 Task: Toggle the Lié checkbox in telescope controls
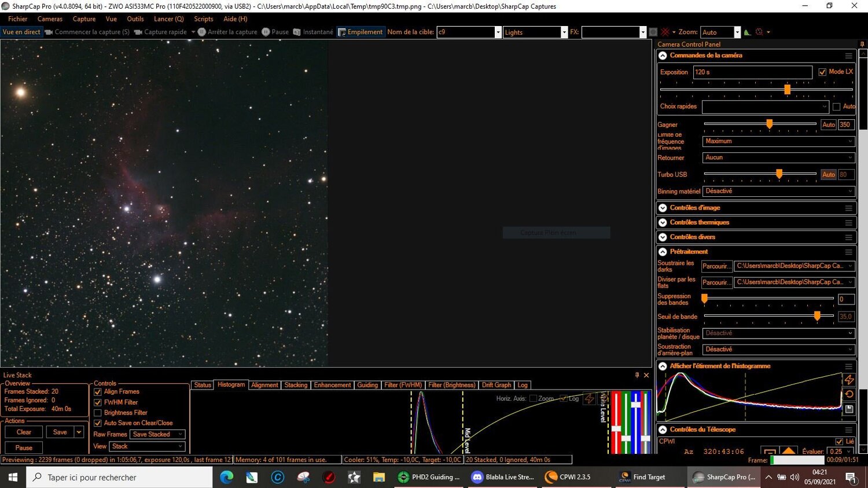(x=839, y=441)
